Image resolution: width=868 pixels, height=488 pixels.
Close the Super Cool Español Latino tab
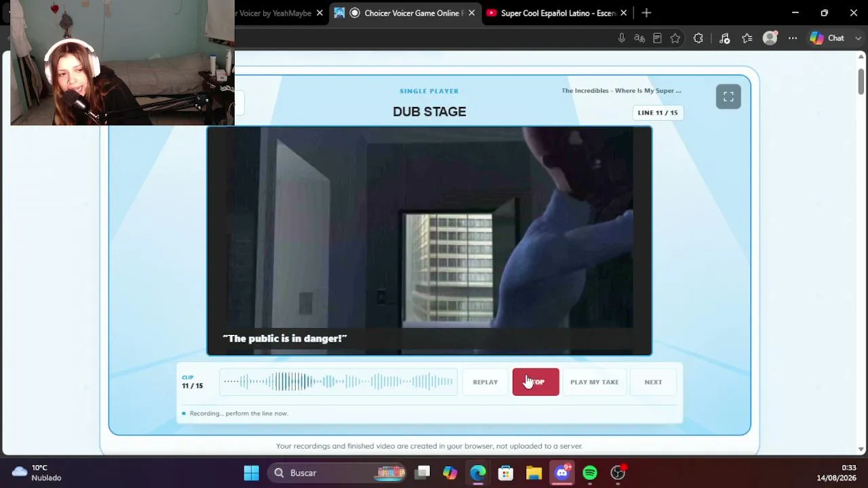click(623, 13)
